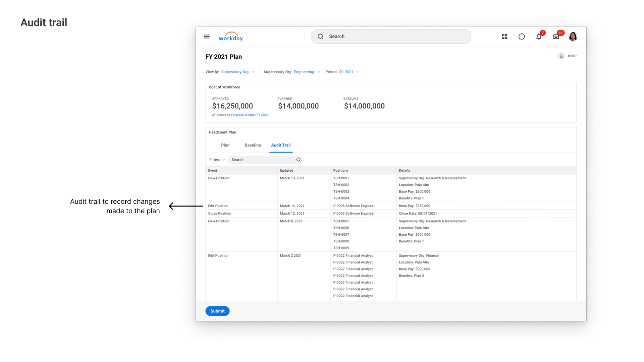Select the Audit Trail tab
644x362 pixels.
coord(281,145)
